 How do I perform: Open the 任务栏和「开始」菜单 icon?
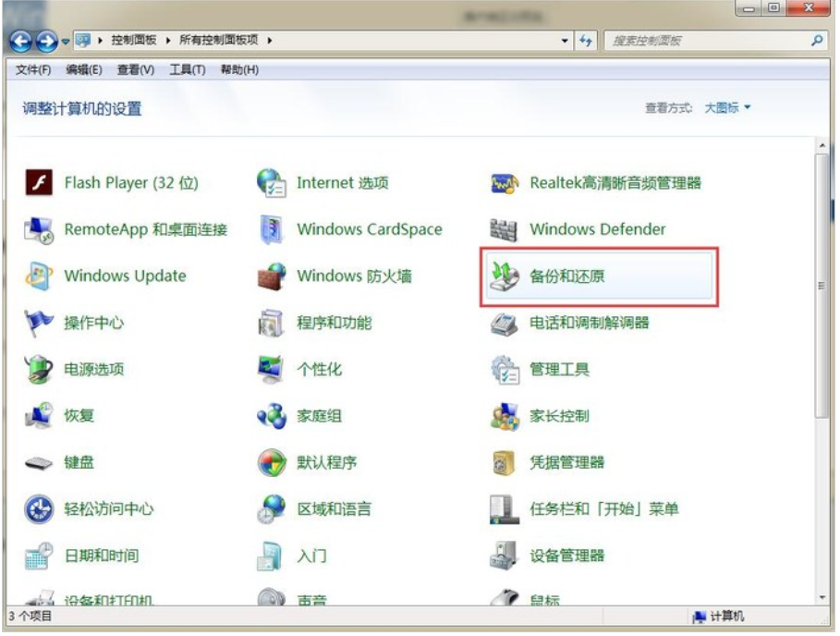tap(505, 509)
